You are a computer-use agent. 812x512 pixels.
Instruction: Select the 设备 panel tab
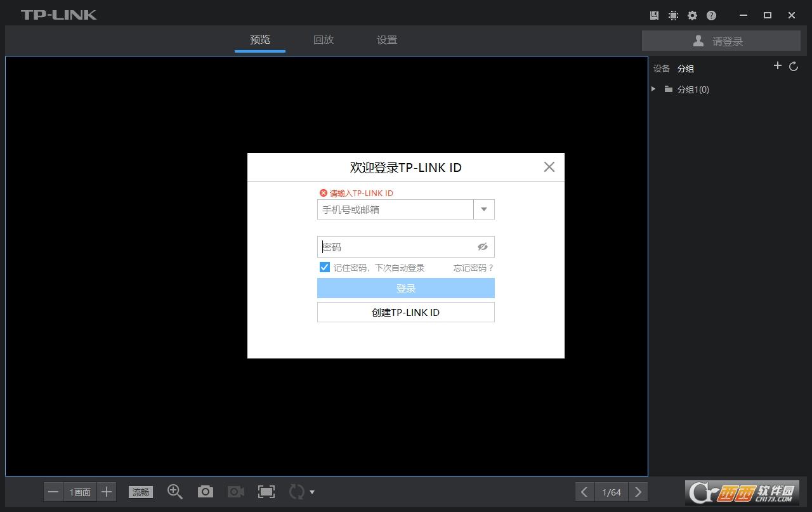(x=662, y=69)
